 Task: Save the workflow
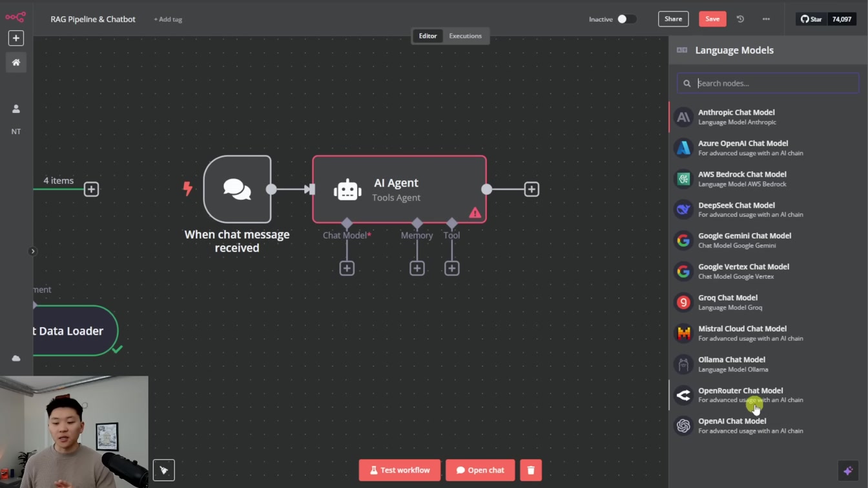coord(712,19)
